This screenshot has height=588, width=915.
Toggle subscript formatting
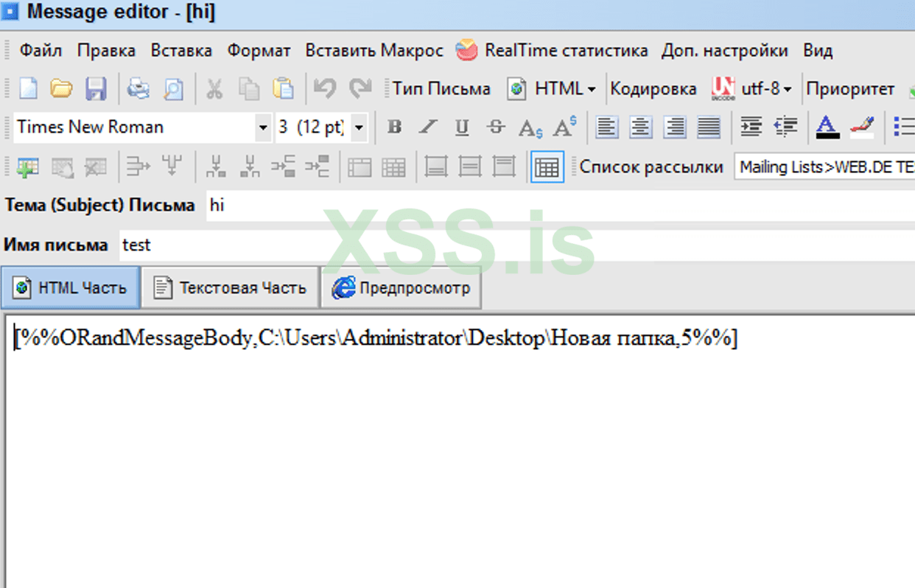[x=530, y=127]
